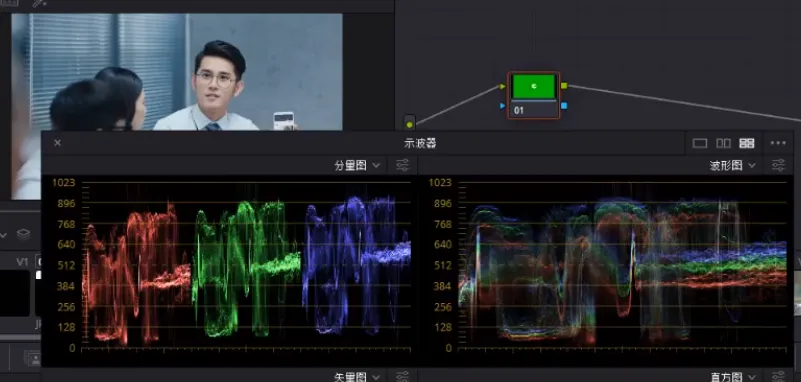Open settings for the 矢量图 vectorscope
This screenshot has height=382, width=801.
click(x=403, y=377)
